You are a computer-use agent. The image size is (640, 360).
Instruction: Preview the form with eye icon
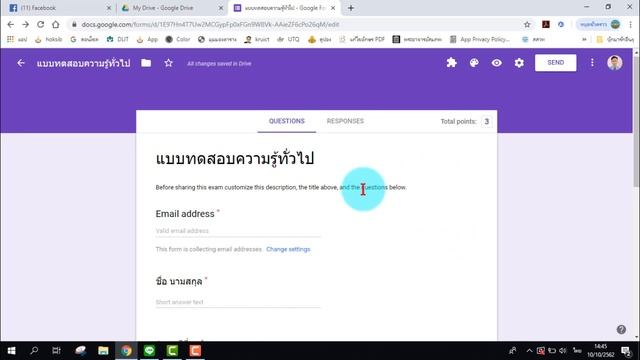(496, 63)
